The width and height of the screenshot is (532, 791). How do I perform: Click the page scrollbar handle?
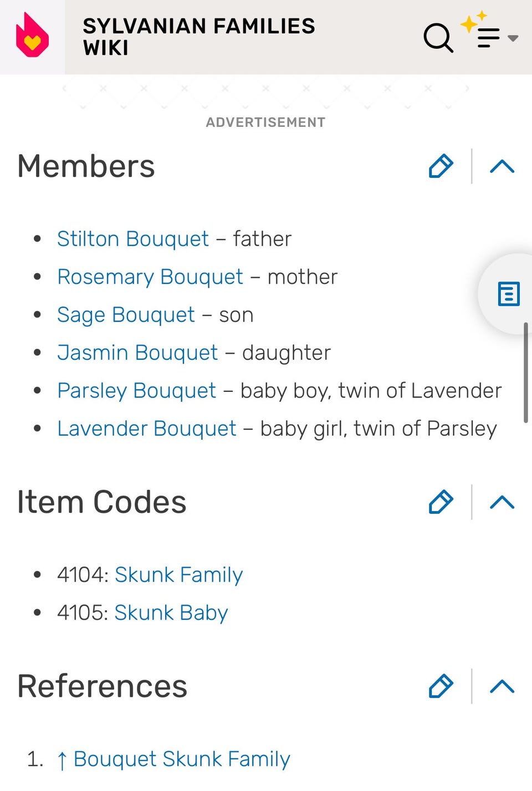526,372
